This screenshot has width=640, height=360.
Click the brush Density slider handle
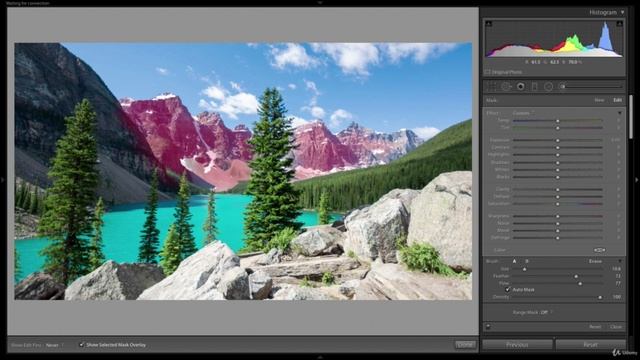click(600, 297)
